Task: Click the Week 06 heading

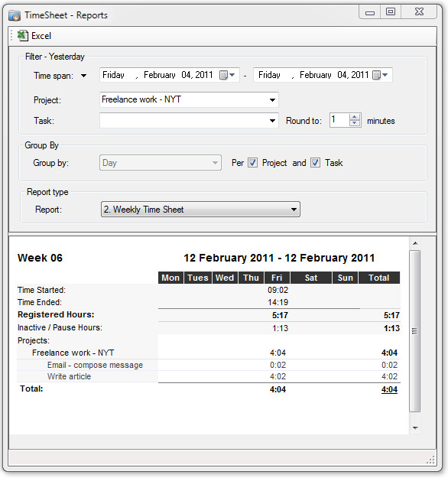Action: [x=40, y=258]
